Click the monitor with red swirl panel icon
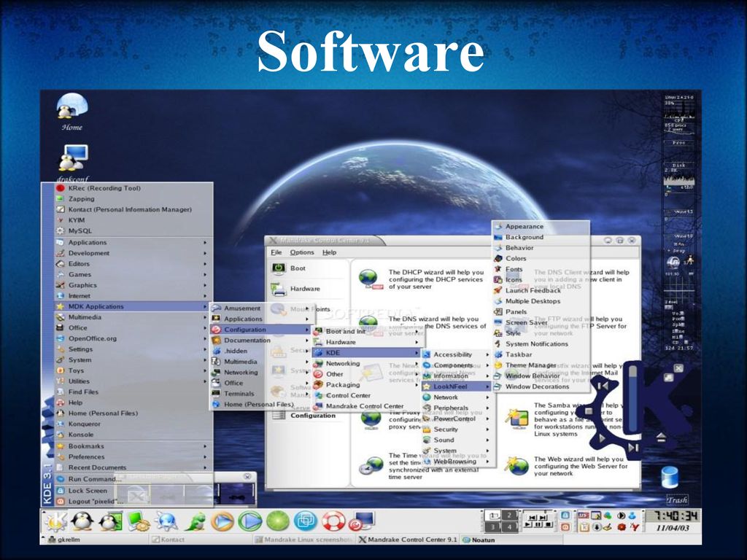This screenshot has height=560, width=747. click(362, 521)
